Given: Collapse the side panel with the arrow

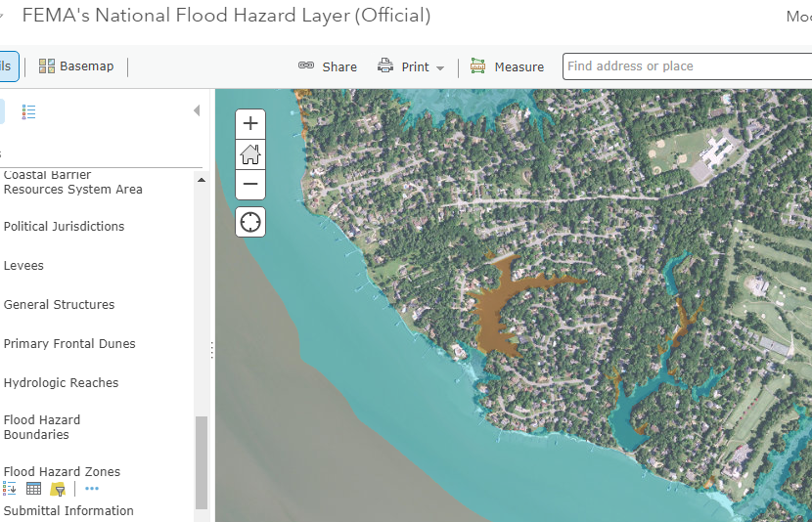Looking at the screenshot, I should (197, 111).
